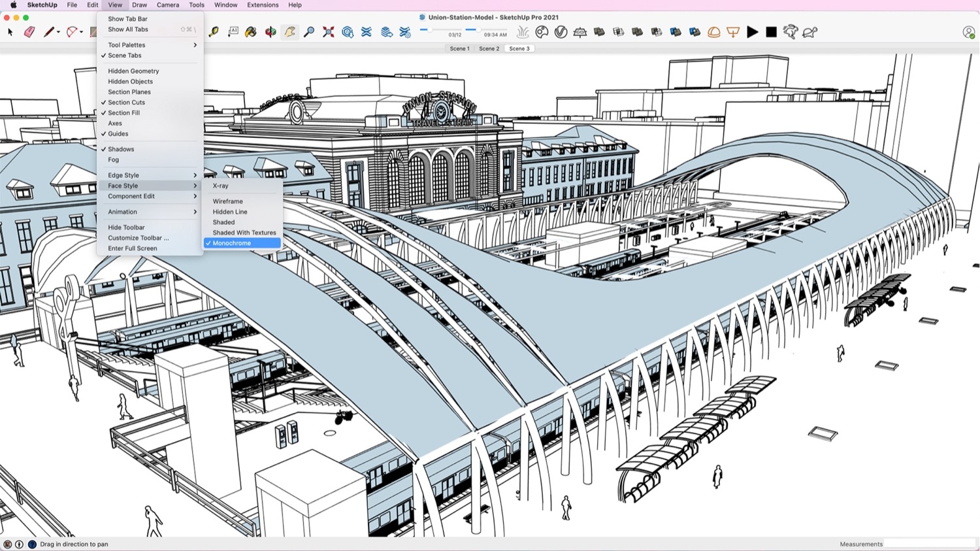Activate the Pan tool
The image size is (980, 551).
(x=289, y=31)
